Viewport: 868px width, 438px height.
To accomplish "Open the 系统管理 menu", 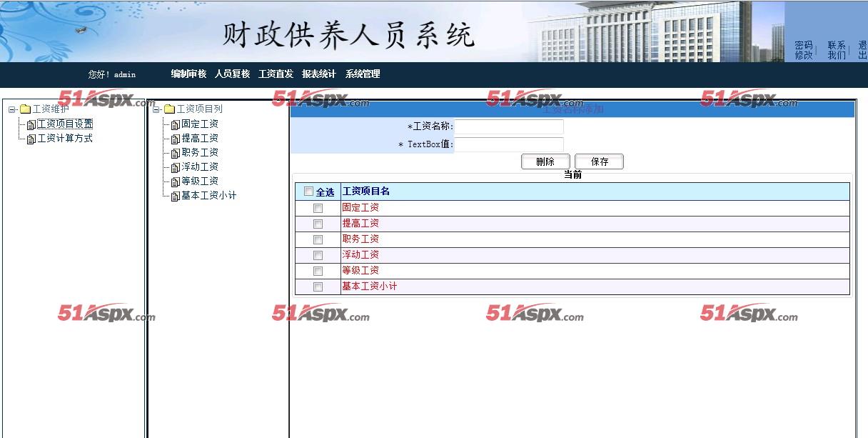I will click(x=363, y=74).
